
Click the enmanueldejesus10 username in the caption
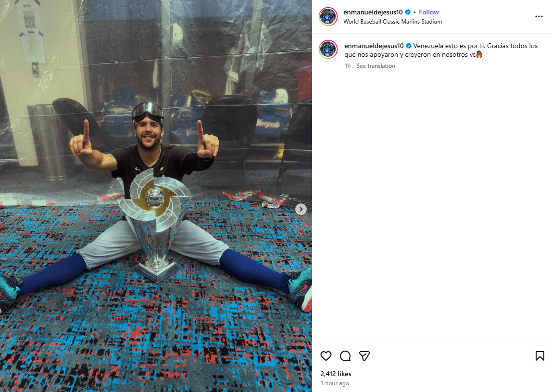[x=374, y=46]
